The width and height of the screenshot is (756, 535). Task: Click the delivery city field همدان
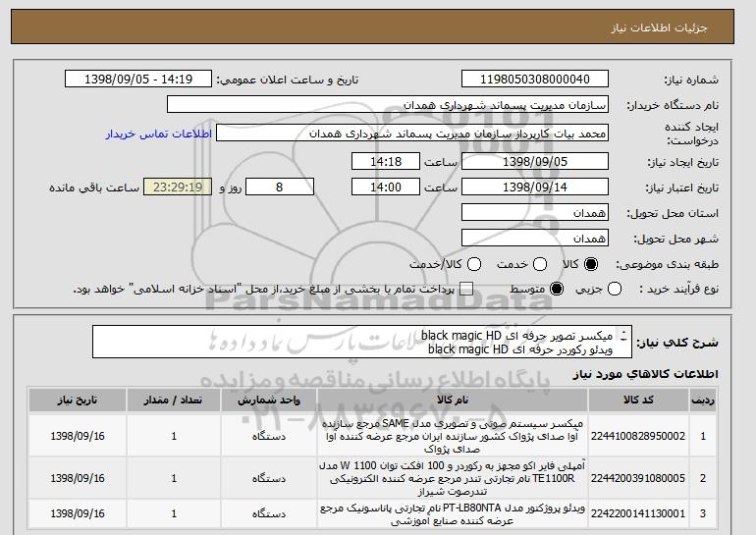click(x=535, y=239)
